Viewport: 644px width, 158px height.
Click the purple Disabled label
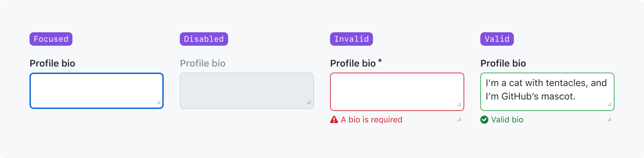[x=204, y=39]
